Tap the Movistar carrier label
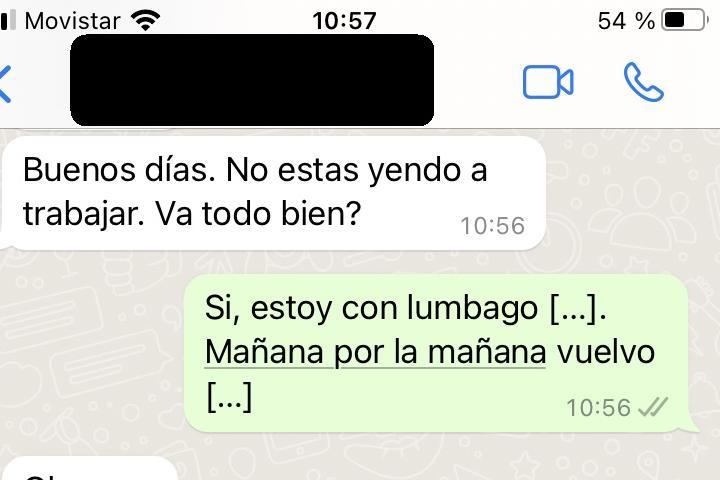The width and height of the screenshot is (720, 480). 73,21
